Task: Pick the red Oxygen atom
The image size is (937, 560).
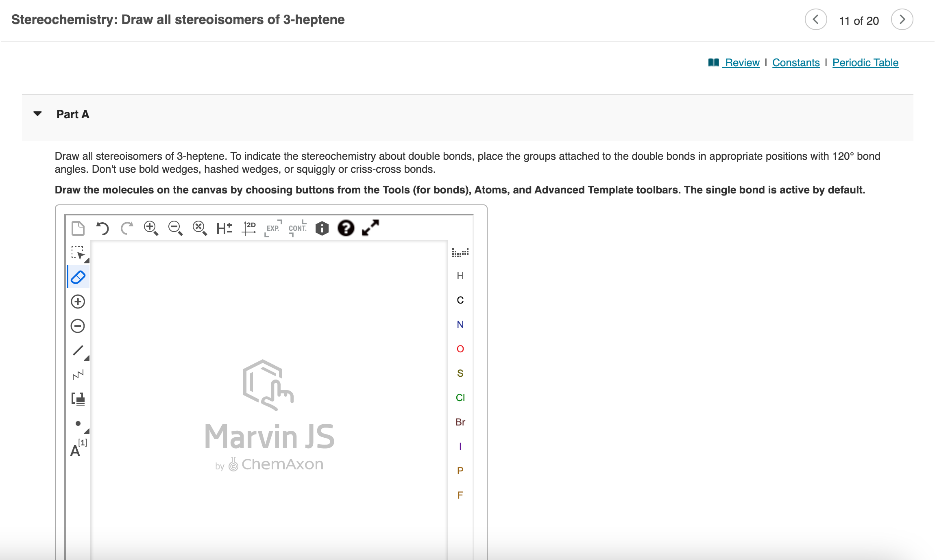Action: click(460, 349)
